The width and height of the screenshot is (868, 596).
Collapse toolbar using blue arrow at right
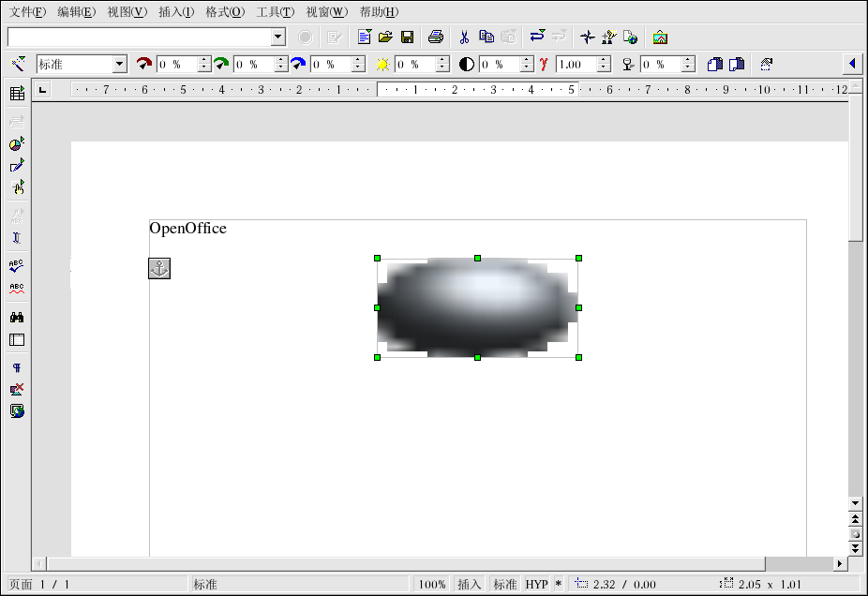tap(852, 64)
